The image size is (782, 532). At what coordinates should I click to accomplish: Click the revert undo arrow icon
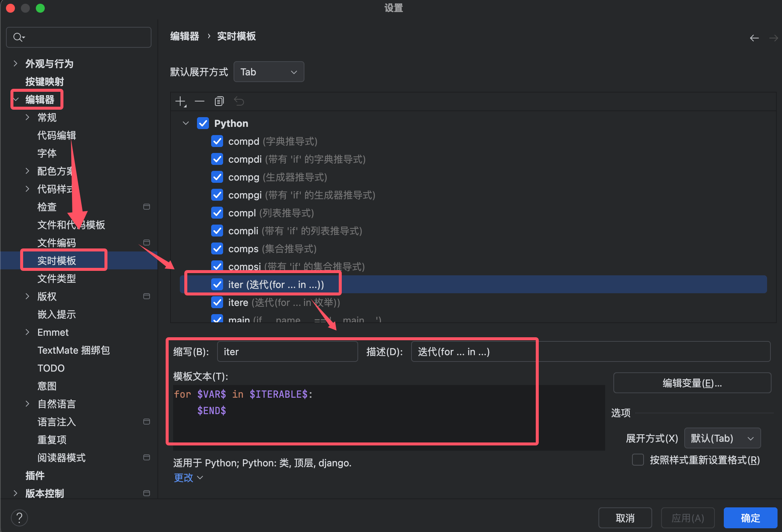click(239, 101)
